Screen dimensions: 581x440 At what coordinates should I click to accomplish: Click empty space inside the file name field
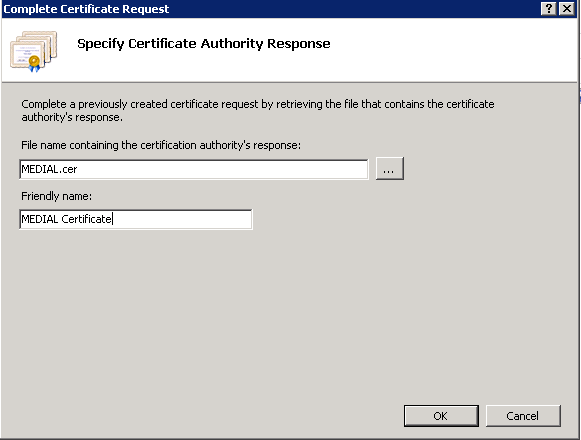[x=222, y=169]
